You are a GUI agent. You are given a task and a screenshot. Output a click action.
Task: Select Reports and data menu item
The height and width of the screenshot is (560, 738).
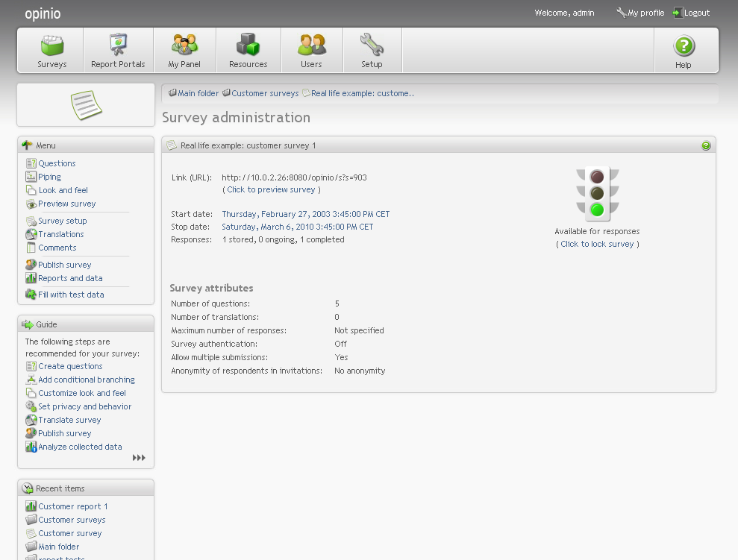70,278
